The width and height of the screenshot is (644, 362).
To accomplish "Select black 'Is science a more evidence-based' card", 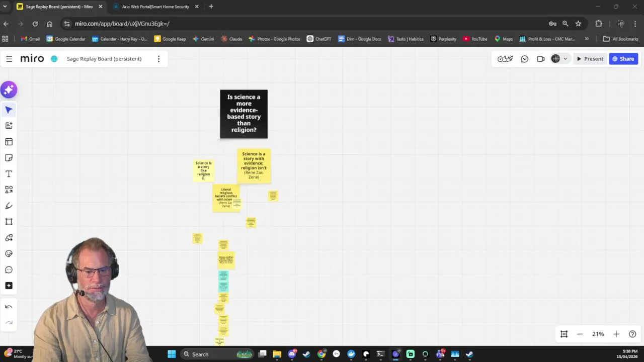I will pyautogui.click(x=244, y=114).
